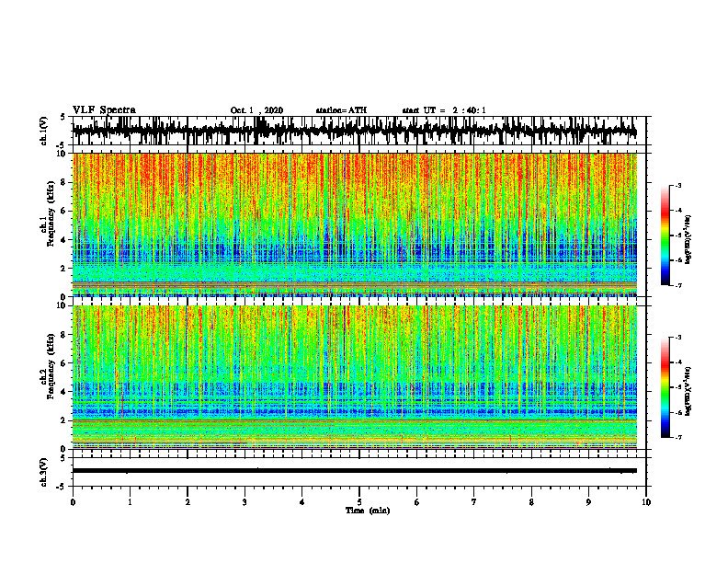Image resolution: width=728 pixels, height=563 pixels.
Task: Select the ch.1 colorbar log(PSD) label
Action: [x=689, y=239]
